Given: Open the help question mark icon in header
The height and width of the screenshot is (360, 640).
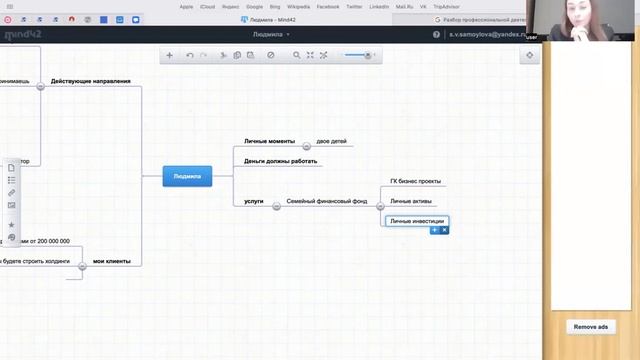Looking at the screenshot, I should [x=436, y=35].
